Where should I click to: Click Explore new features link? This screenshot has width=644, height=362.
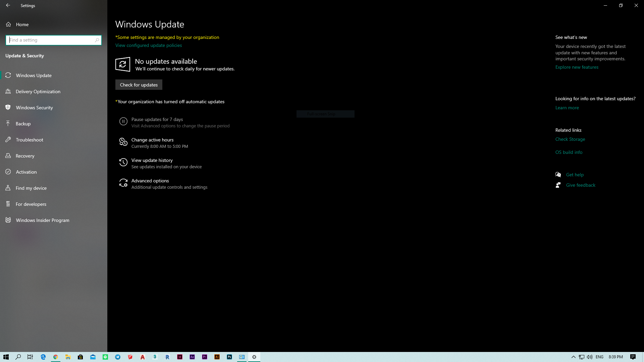(577, 67)
